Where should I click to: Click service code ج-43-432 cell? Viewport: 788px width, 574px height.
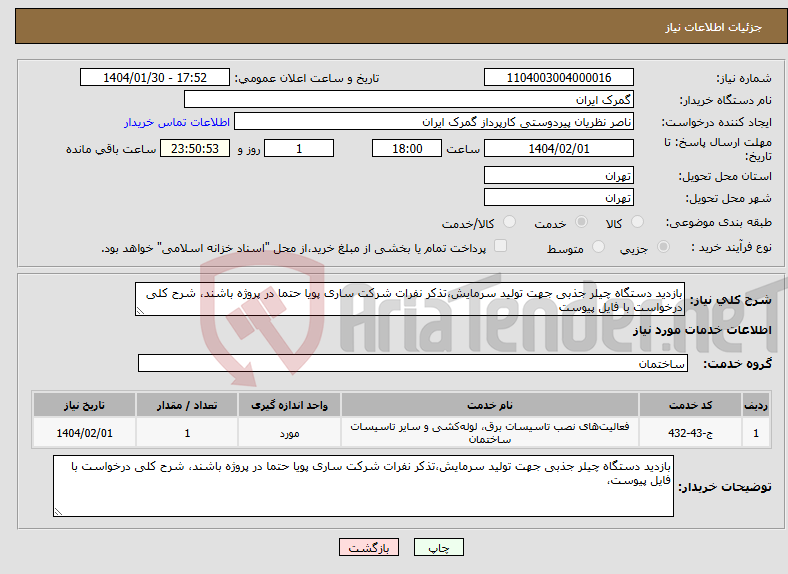691,432
